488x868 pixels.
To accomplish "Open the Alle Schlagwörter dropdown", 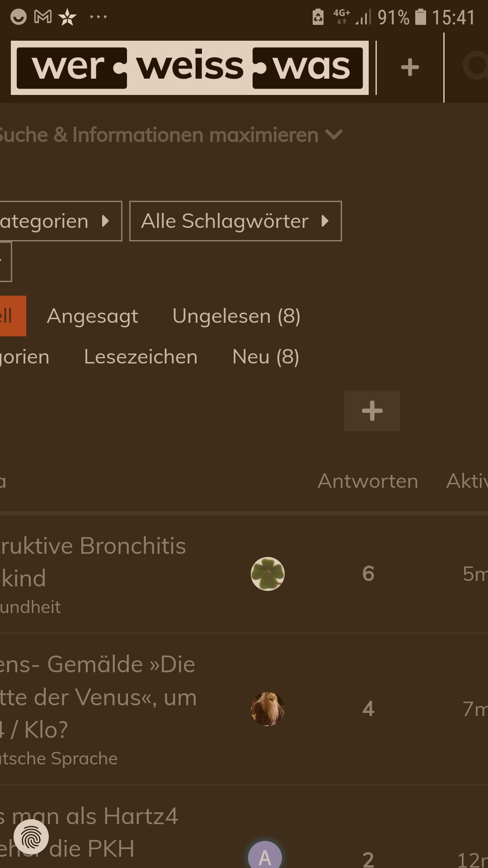I will (235, 221).
